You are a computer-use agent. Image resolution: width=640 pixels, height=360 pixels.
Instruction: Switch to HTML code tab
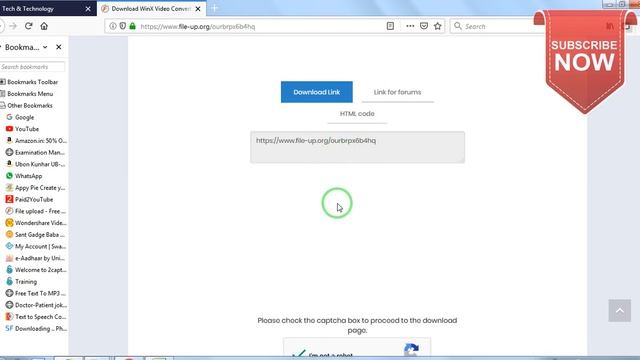(357, 114)
